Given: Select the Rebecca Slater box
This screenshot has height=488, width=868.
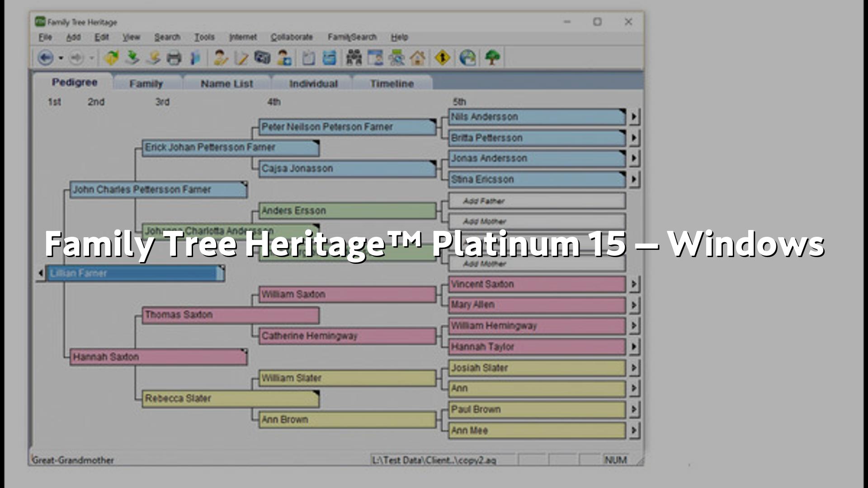Looking at the screenshot, I should pos(231,399).
